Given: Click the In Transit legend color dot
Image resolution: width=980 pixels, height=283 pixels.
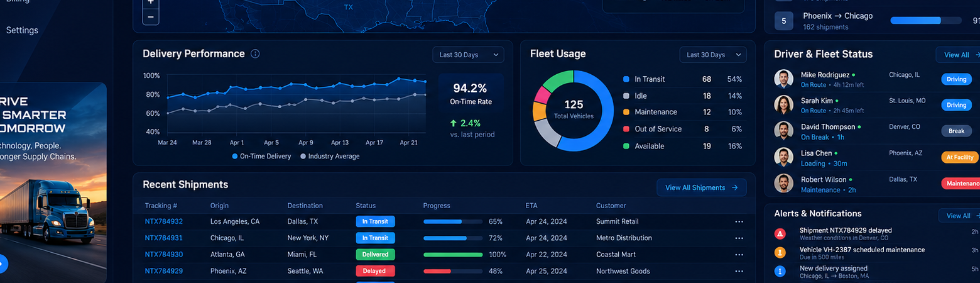Looking at the screenshot, I should (x=626, y=79).
